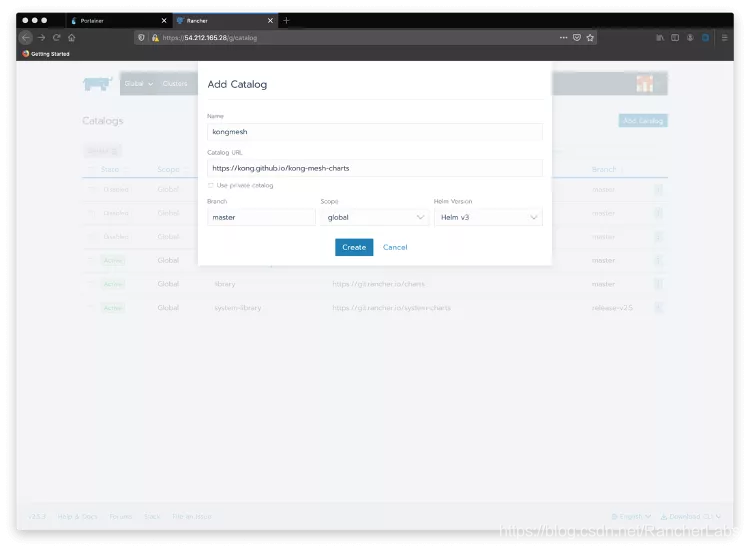This screenshot has height=550, width=750.
Task: Expand the Global navigation dropdown
Action: click(138, 83)
